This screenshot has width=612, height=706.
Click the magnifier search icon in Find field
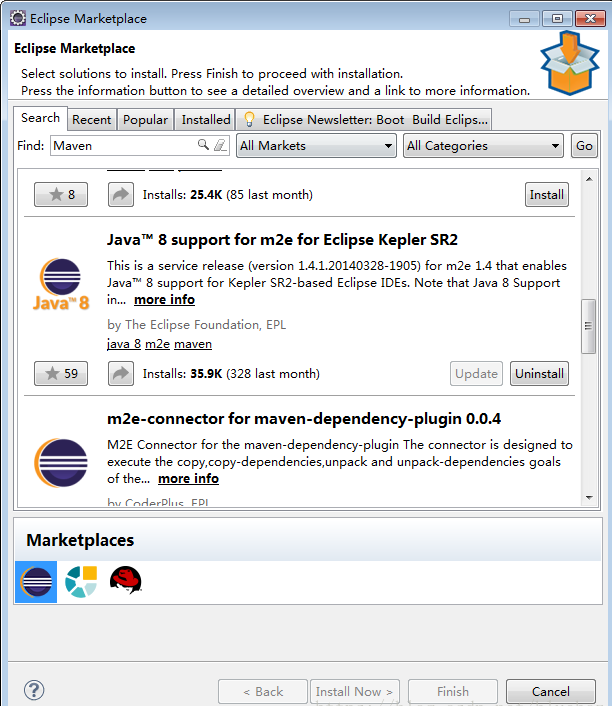coord(203,145)
